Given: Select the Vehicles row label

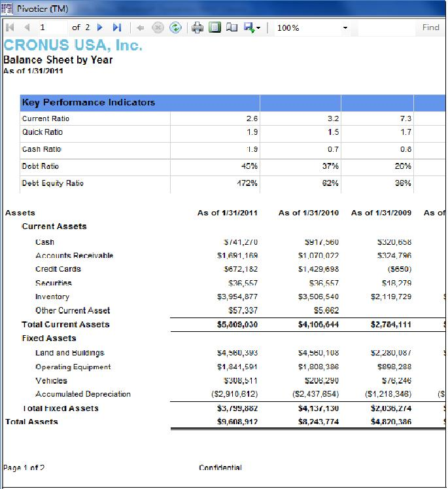Looking at the screenshot, I should pos(52,380).
